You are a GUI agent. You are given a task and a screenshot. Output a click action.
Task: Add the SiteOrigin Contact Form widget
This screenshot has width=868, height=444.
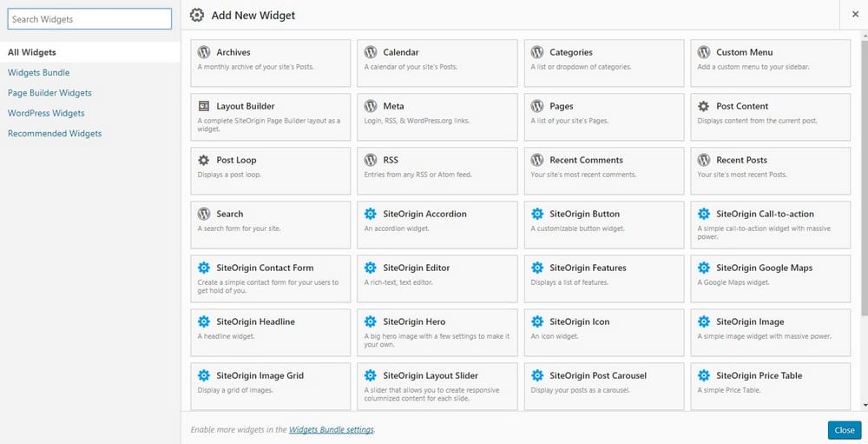click(x=270, y=278)
